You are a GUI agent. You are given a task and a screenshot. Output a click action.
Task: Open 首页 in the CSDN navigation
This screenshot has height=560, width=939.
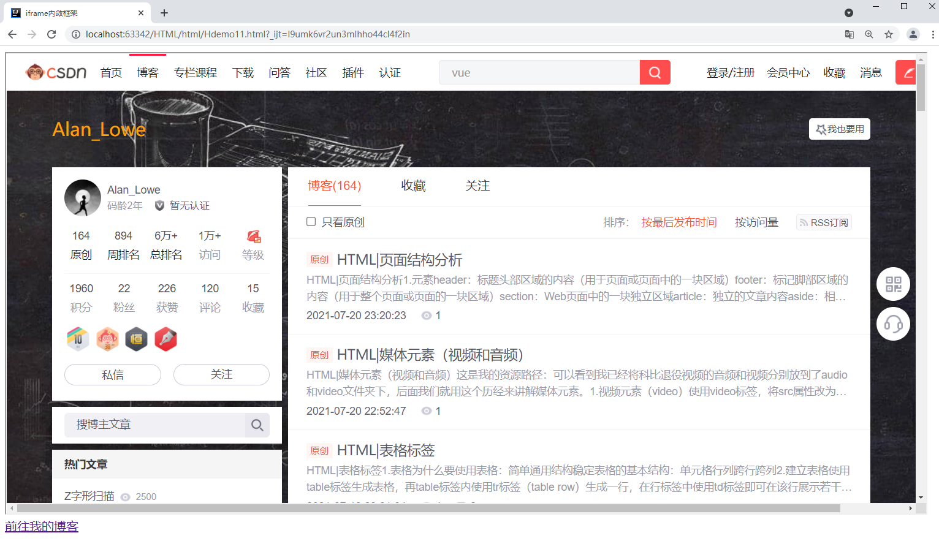click(111, 73)
